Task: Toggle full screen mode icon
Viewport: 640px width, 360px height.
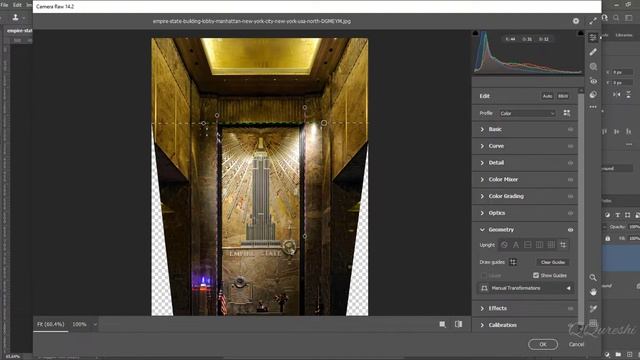Action: tap(593, 21)
